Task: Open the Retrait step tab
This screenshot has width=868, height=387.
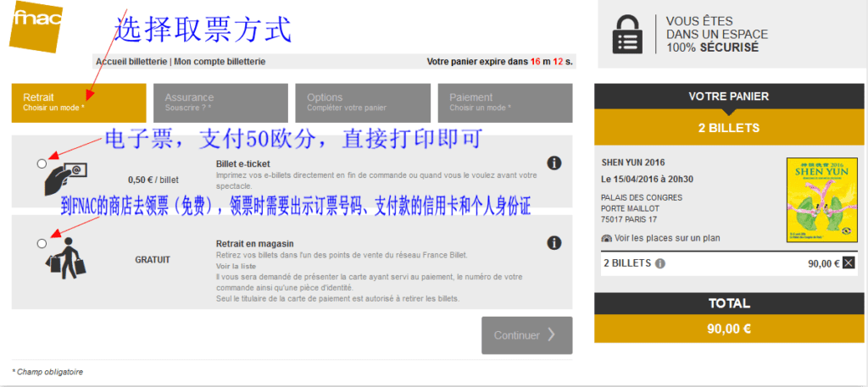Action: pos(79,102)
